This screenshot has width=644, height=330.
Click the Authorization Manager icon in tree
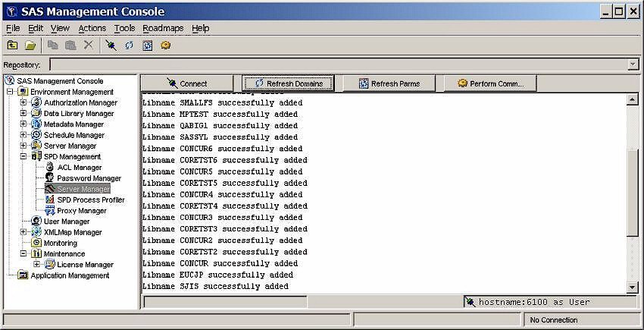point(36,102)
